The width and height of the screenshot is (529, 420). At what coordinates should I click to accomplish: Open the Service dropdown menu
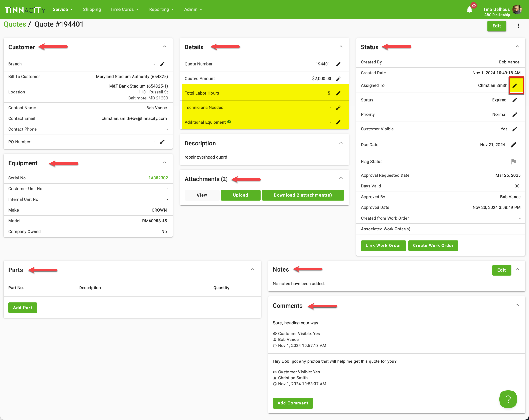pos(62,9)
